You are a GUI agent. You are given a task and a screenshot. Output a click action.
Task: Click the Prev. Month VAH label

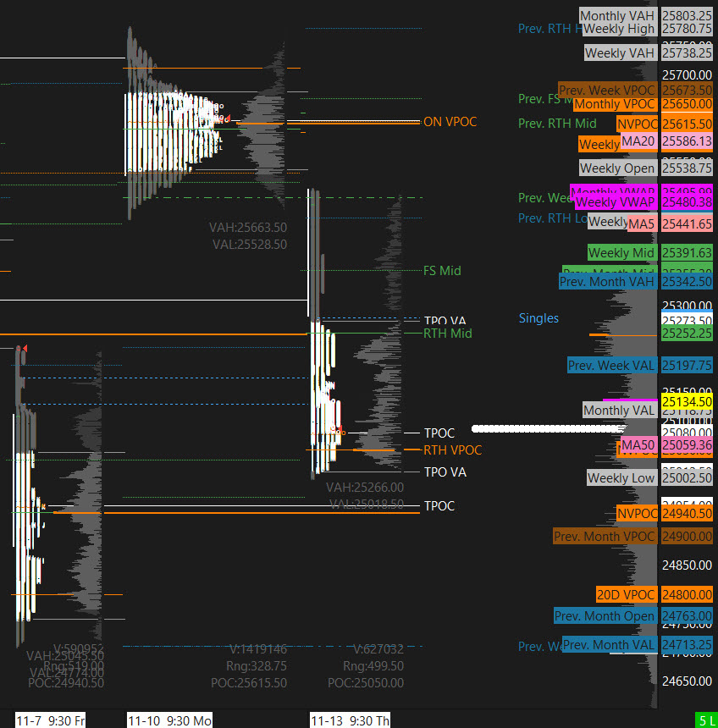606,281
